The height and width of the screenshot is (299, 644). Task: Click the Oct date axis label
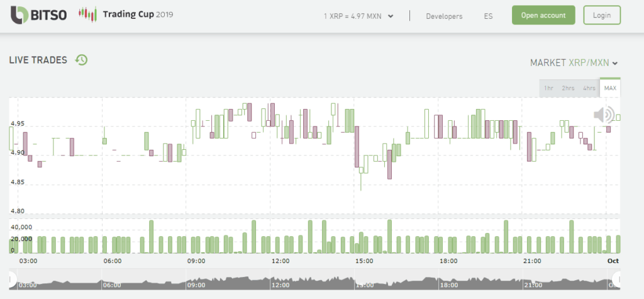point(613,261)
